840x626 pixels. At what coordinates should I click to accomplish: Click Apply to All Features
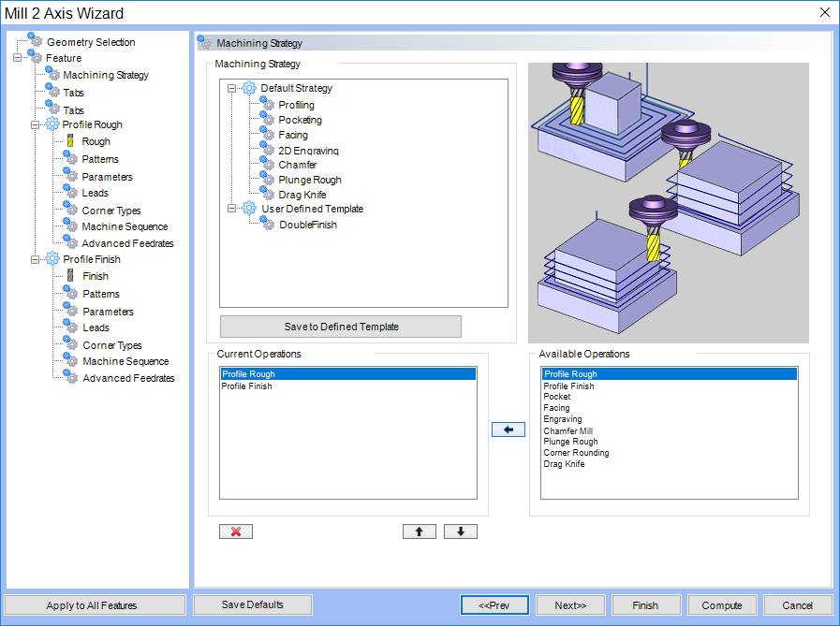click(94, 604)
